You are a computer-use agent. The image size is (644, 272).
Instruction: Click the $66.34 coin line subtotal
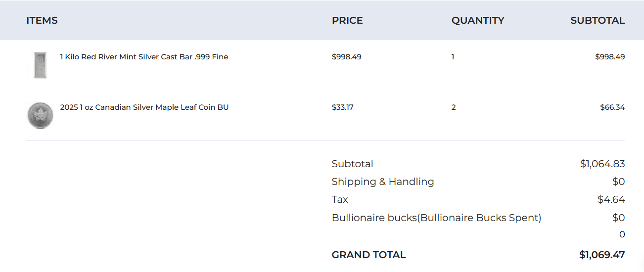(x=612, y=107)
